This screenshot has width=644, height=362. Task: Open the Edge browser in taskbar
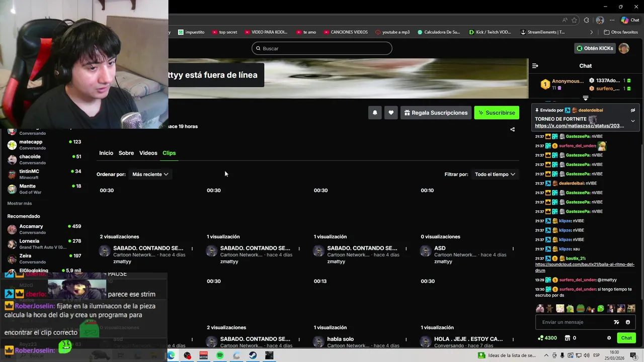point(171,355)
